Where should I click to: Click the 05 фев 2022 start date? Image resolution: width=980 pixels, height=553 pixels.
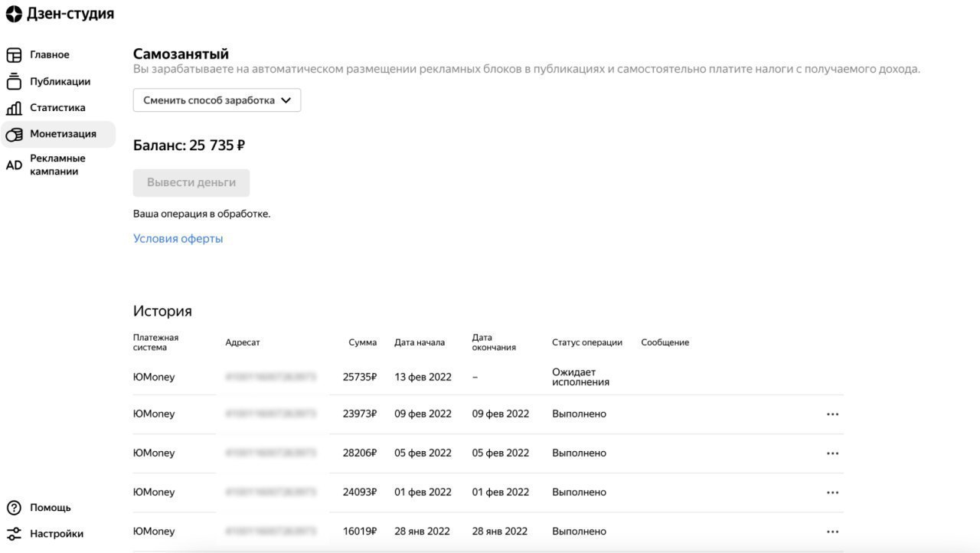pos(423,453)
